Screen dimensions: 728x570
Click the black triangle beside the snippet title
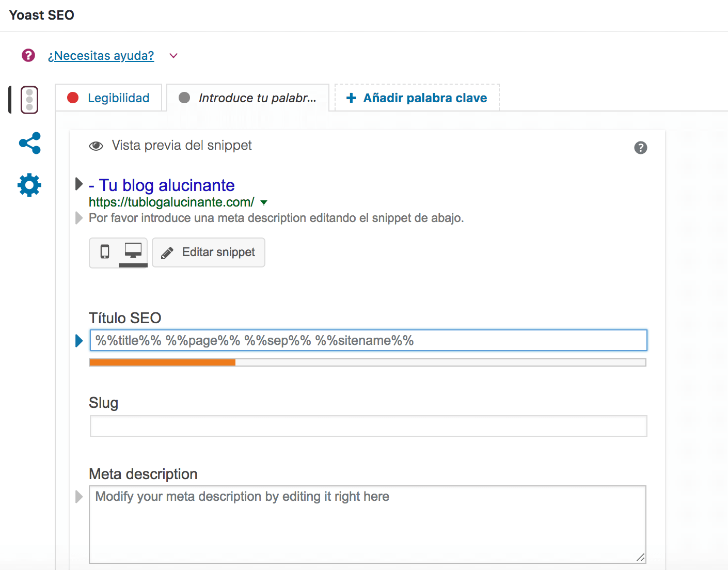pyautogui.click(x=79, y=184)
